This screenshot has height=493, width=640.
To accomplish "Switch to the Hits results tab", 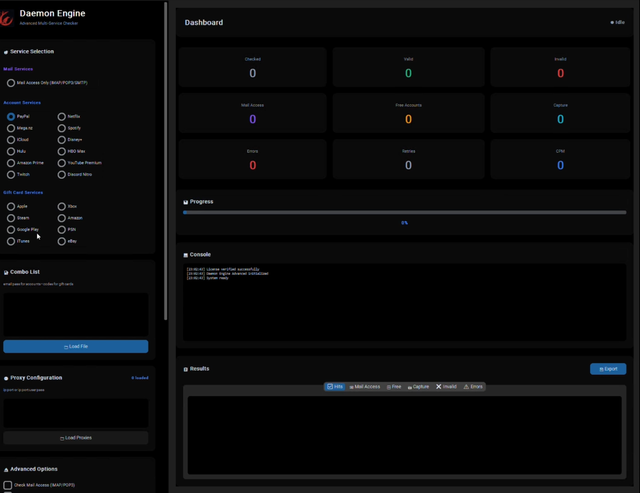I will click(x=335, y=386).
